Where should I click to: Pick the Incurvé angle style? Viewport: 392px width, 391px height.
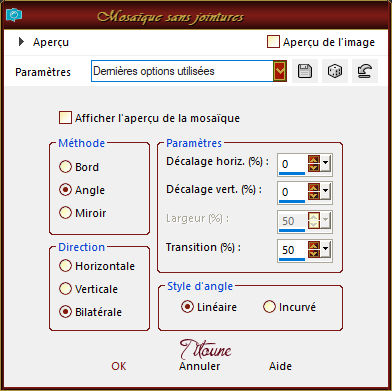click(269, 307)
